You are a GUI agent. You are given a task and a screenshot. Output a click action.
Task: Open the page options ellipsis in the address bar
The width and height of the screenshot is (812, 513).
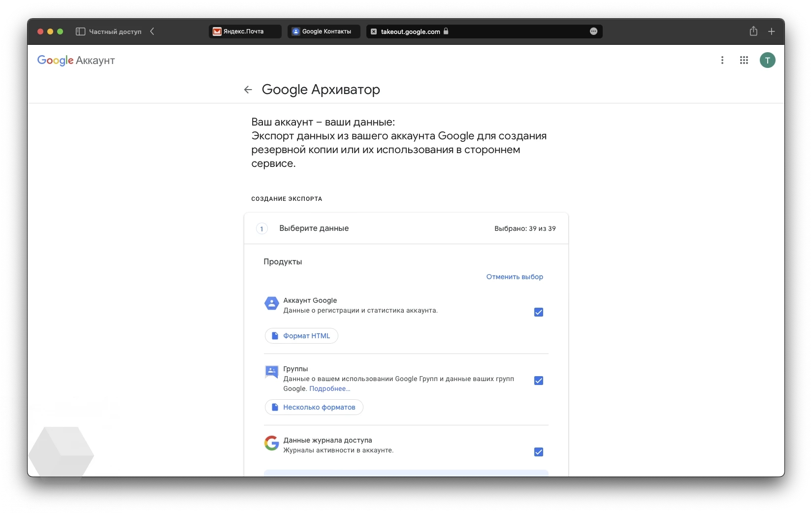594,32
